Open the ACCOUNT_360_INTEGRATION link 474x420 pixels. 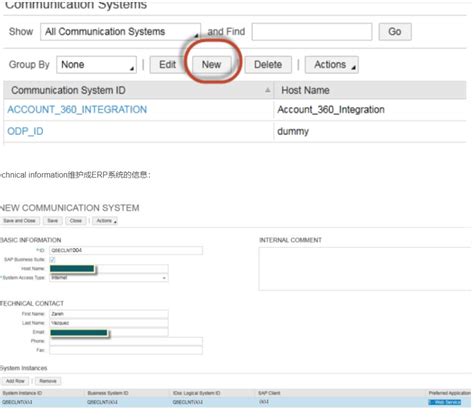pyautogui.click(x=77, y=109)
